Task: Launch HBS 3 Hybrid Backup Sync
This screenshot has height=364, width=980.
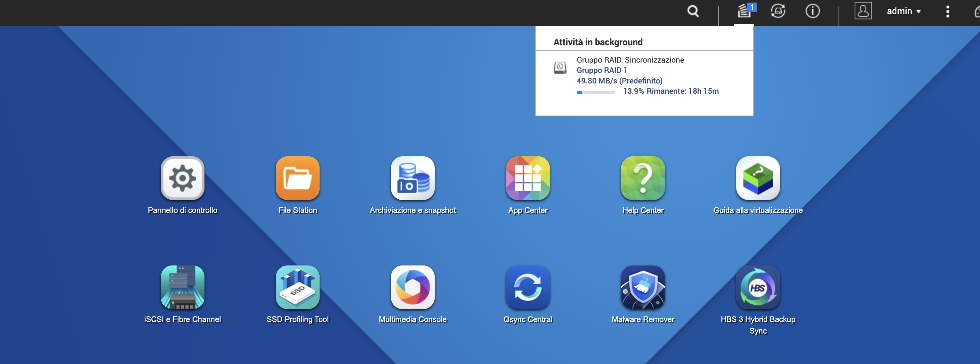Action: point(758,287)
